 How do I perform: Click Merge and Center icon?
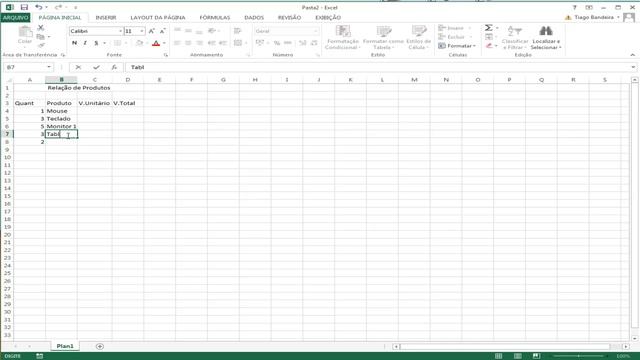pos(238,43)
